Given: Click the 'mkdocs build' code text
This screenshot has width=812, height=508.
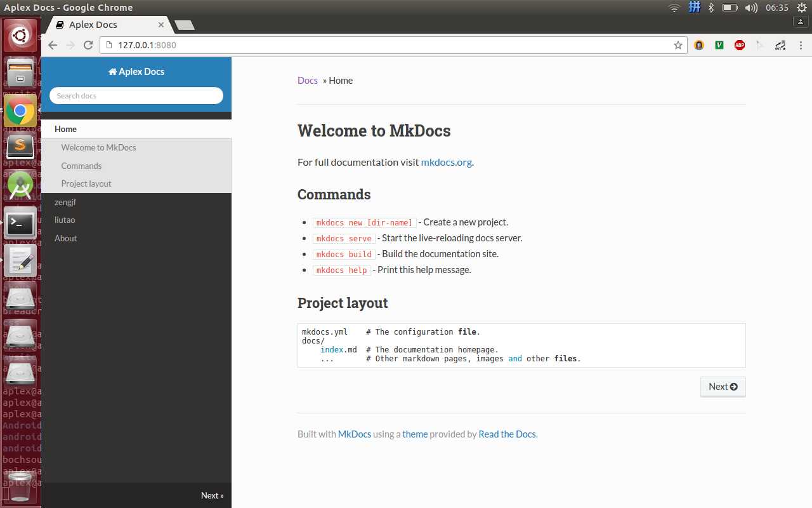Looking at the screenshot, I should pyautogui.click(x=344, y=254).
